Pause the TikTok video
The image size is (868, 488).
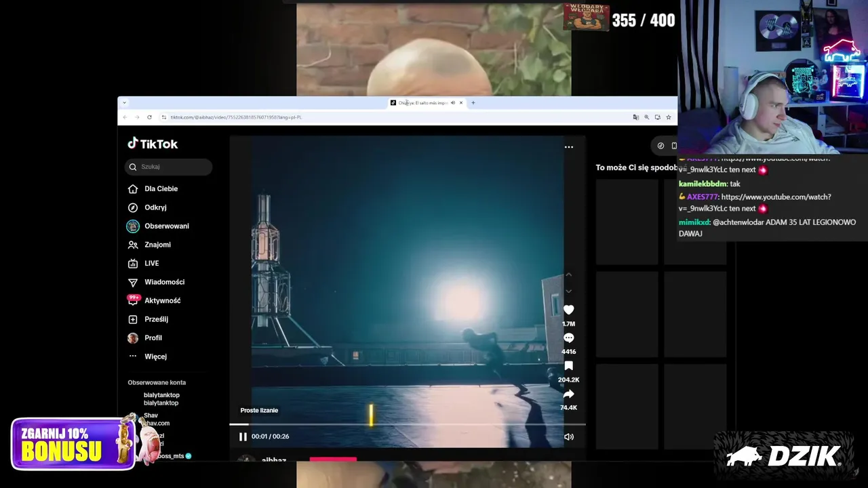point(243,436)
